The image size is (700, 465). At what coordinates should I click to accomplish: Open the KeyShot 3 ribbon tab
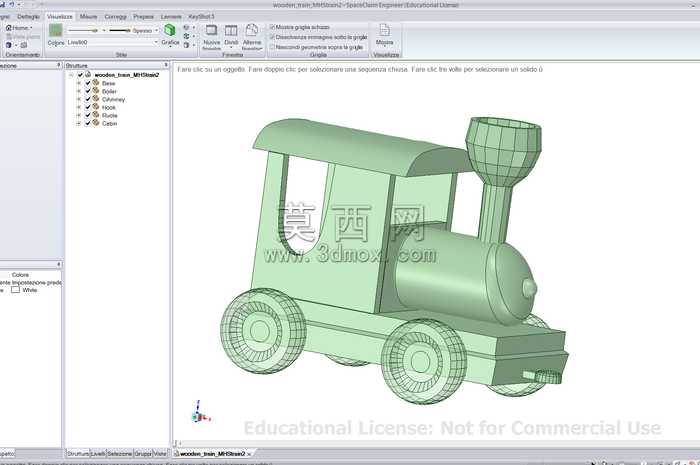[x=201, y=17]
